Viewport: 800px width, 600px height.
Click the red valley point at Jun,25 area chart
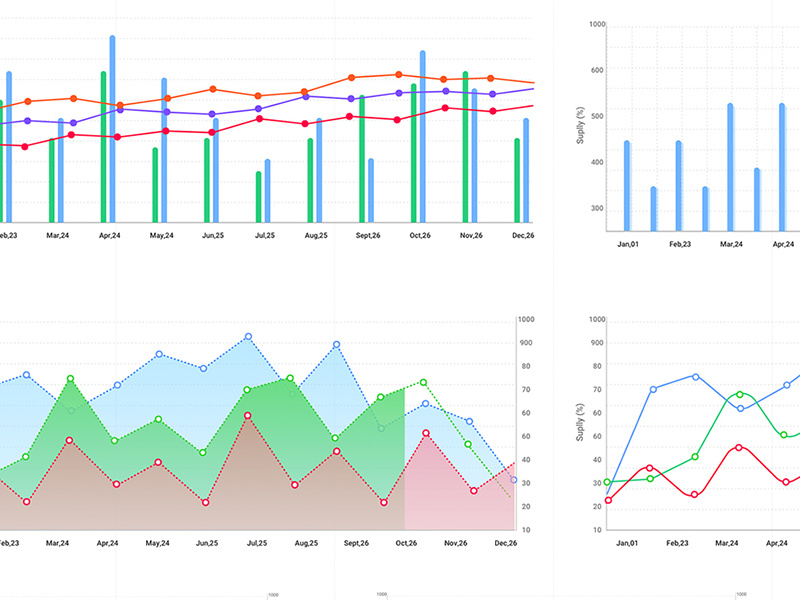click(204, 502)
